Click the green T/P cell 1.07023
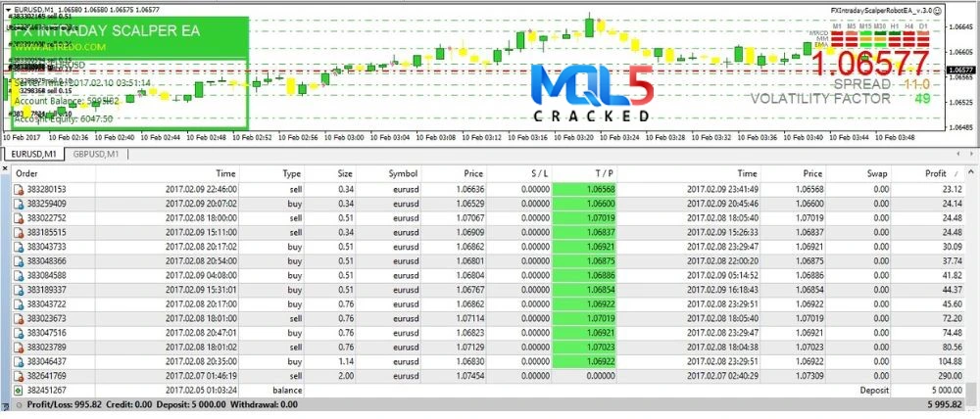Image resolution: width=980 pixels, height=419 pixels. coord(584,348)
